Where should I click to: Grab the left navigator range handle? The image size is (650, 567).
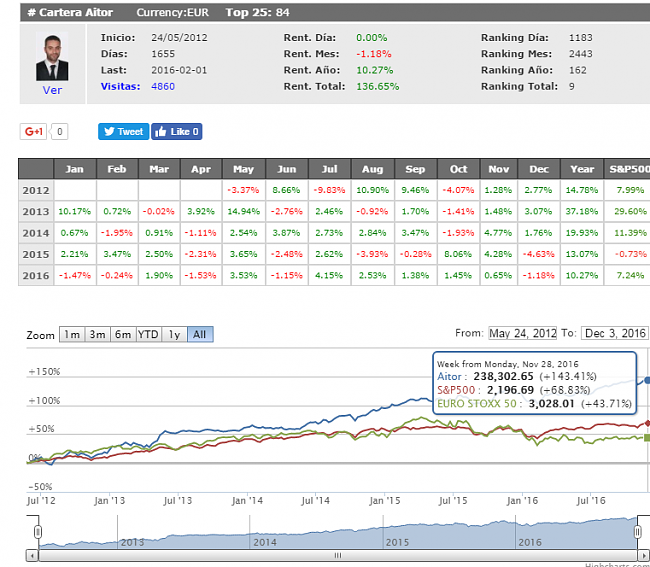(38, 532)
